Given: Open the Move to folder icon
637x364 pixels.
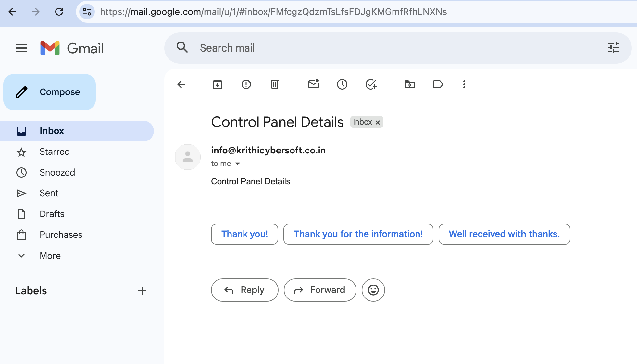Looking at the screenshot, I should [x=409, y=85].
